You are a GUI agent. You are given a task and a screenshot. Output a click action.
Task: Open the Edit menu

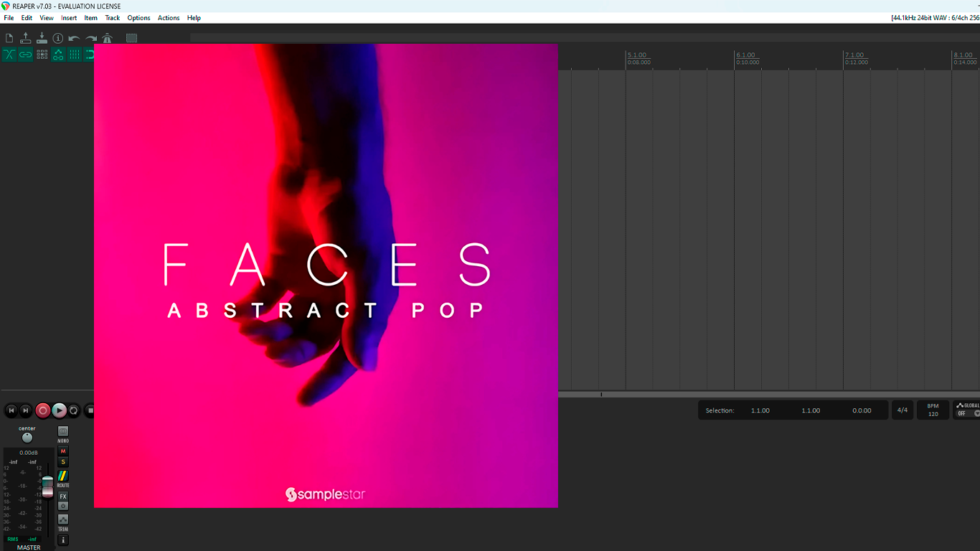click(27, 18)
